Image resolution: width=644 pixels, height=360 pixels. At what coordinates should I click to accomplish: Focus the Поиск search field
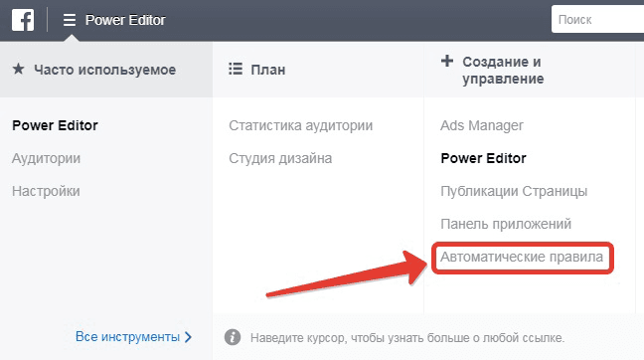(x=597, y=19)
